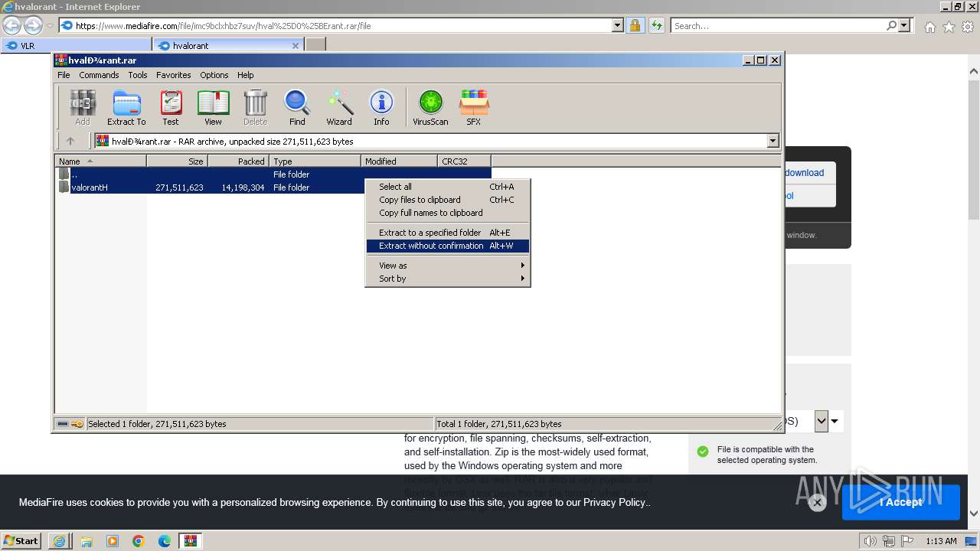This screenshot has height=551, width=980.
Task: Dismiss the cookie banner with X icon
Action: point(817,503)
